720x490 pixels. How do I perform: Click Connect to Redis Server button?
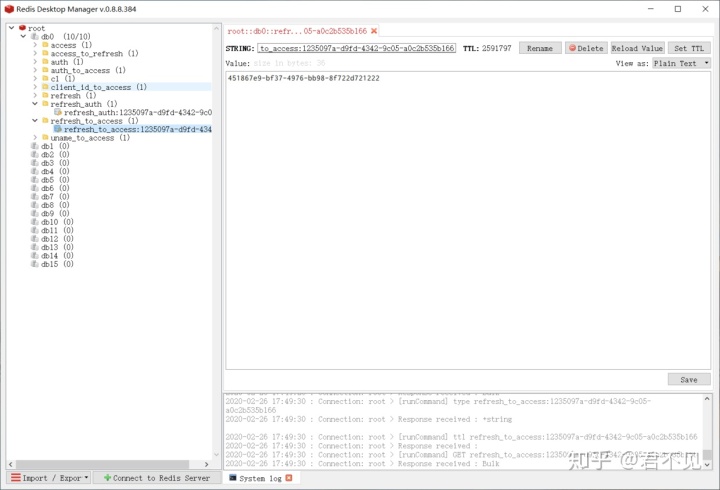click(157, 478)
